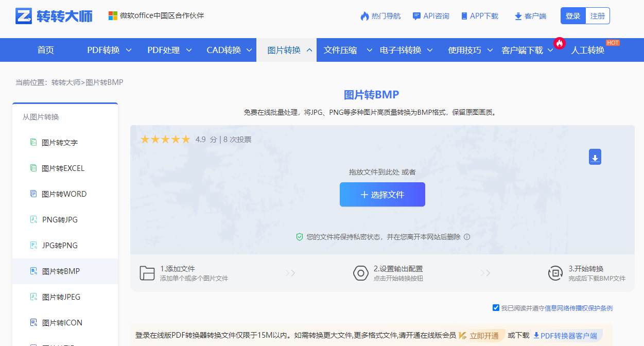
Task: Click the blue download arrow icon on banner
Action: pyautogui.click(x=595, y=157)
